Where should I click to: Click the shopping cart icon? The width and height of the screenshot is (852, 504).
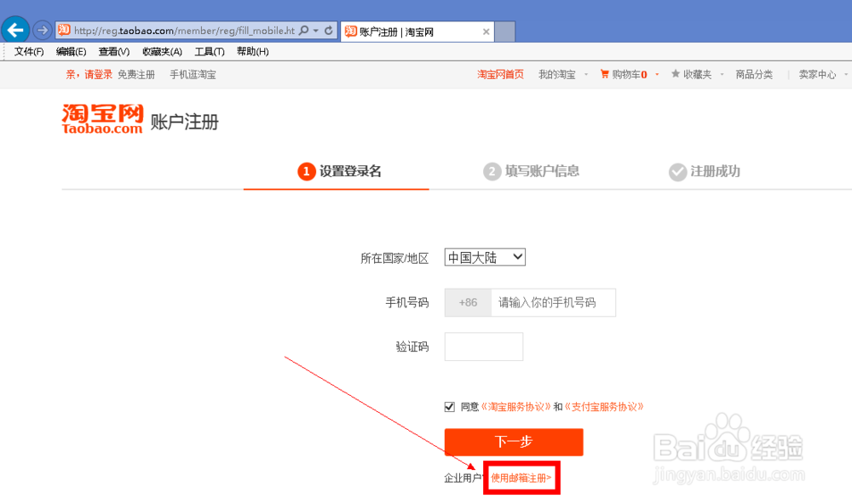[x=604, y=74]
